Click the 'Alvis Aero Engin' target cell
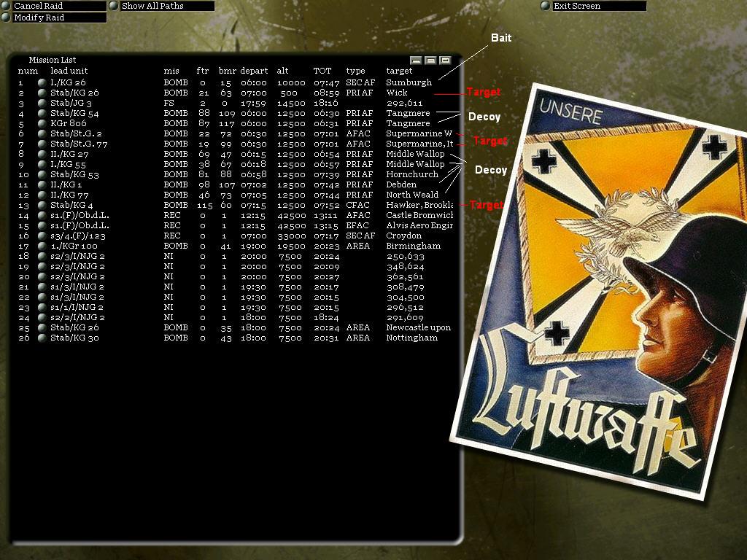 [419, 226]
